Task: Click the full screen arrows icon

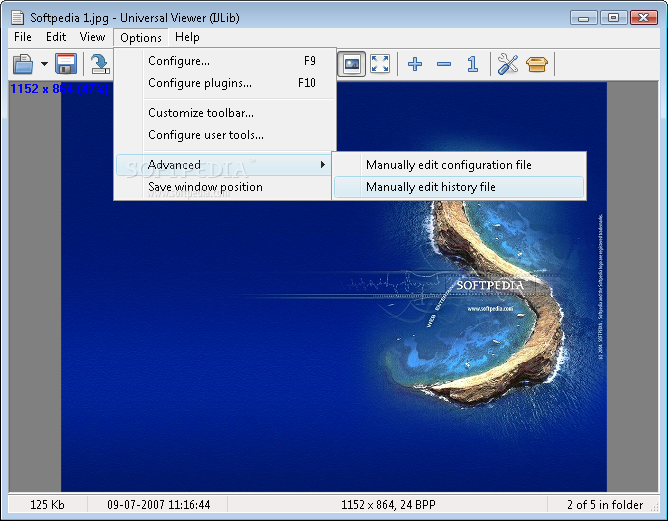Action: point(380,64)
